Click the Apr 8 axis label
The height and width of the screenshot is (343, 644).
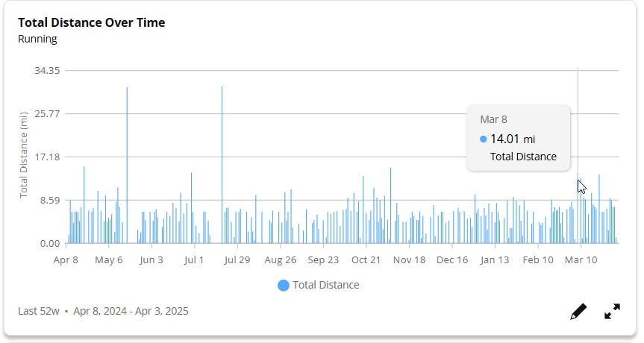pos(66,260)
